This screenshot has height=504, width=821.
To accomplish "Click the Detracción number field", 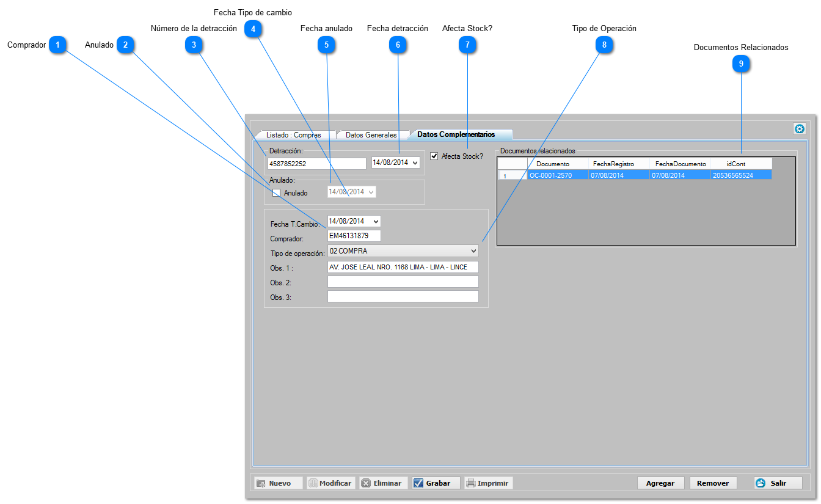I will [x=316, y=164].
